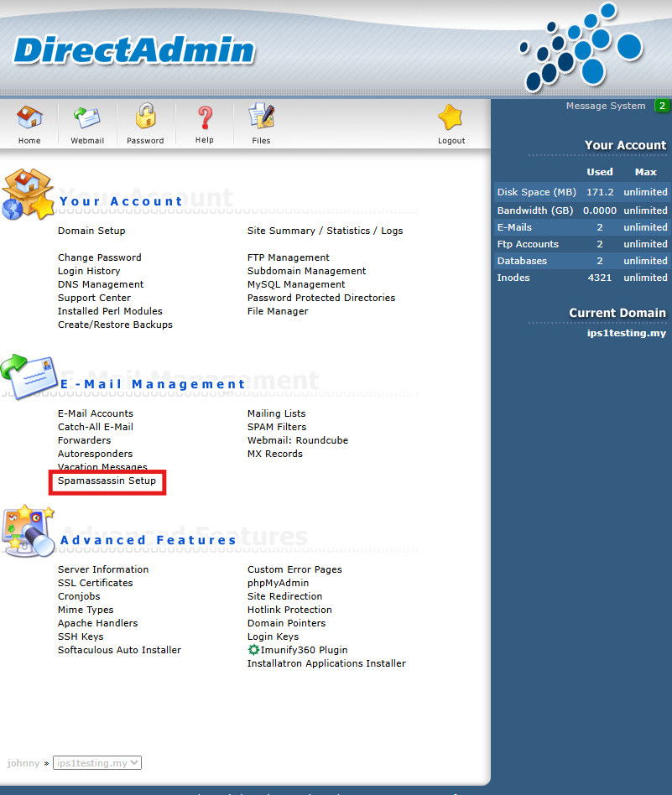The width and height of the screenshot is (672, 795).
Task: Expand the ips1testing.my domain dropdown
Action: click(96, 763)
